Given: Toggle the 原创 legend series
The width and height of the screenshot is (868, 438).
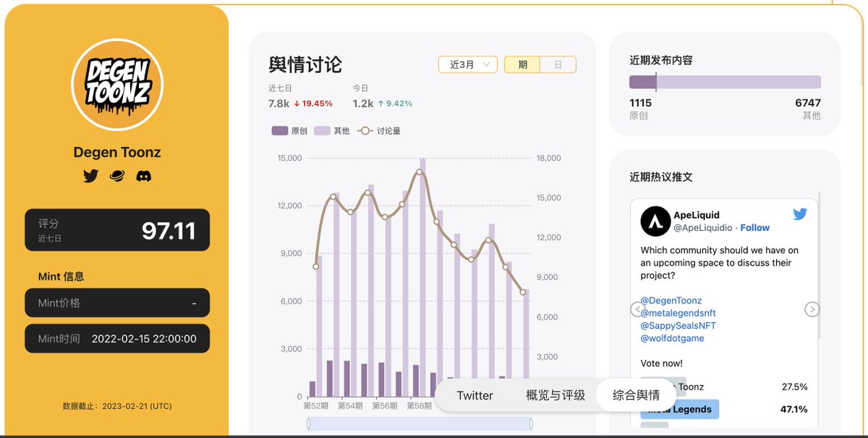Looking at the screenshot, I should tap(289, 131).
